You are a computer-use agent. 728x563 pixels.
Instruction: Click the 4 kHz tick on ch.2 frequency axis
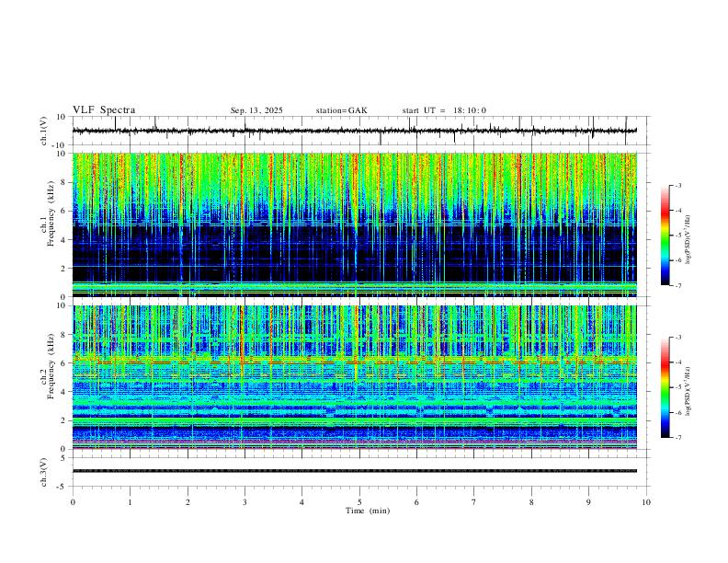click(63, 392)
